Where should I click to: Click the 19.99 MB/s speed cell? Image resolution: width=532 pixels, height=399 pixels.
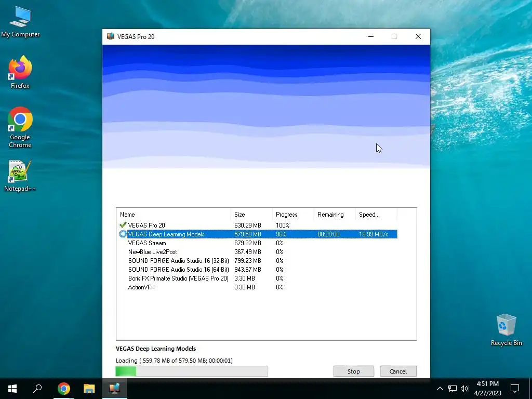pos(374,234)
